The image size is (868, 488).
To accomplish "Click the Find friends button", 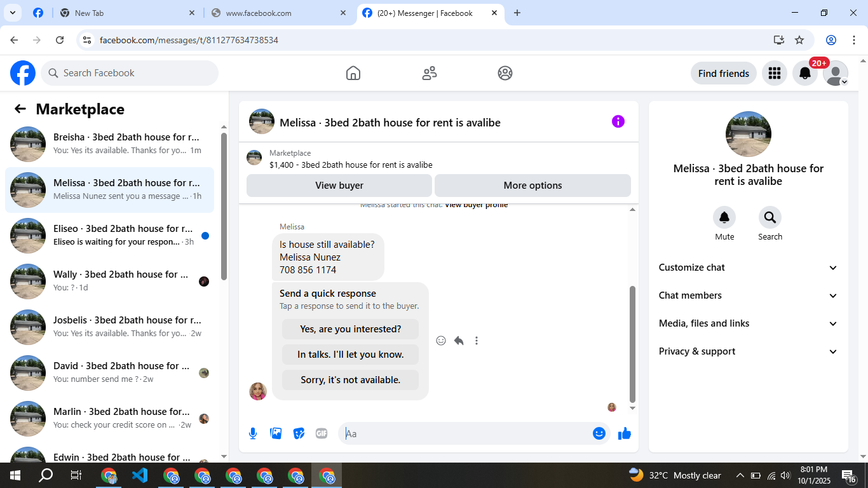I will [724, 73].
